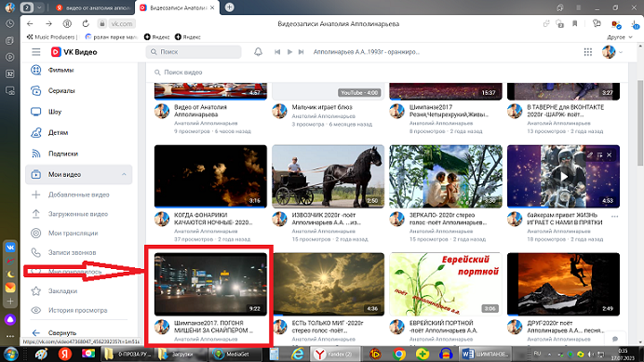644x362 pixels.
Task: Skip to next track in header player
Action: coord(301,52)
